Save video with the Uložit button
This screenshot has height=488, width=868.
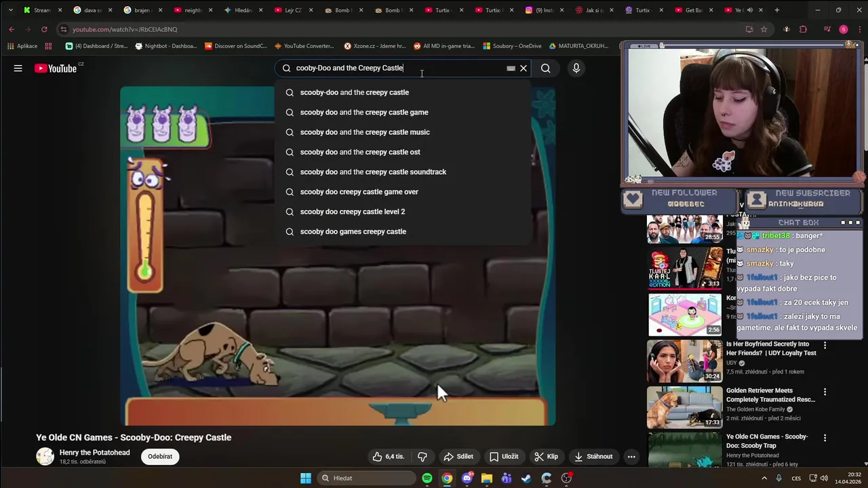pyautogui.click(x=504, y=456)
